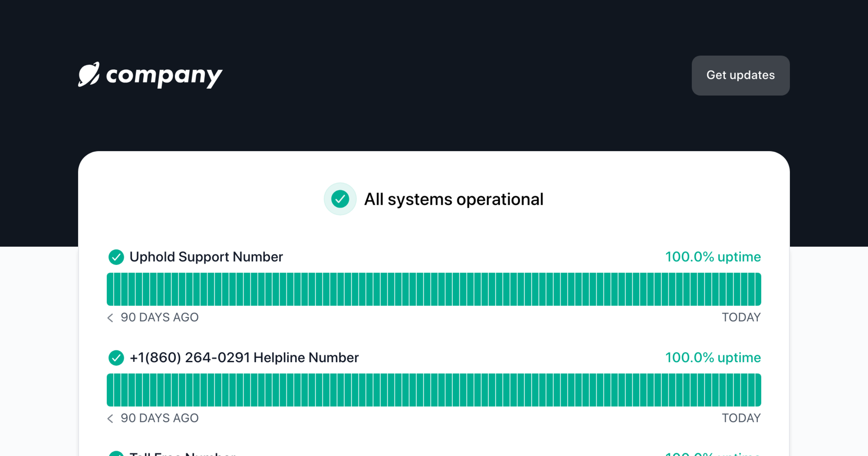
Task: Select the TODAY label on Uphold Support bar
Action: (741, 317)
